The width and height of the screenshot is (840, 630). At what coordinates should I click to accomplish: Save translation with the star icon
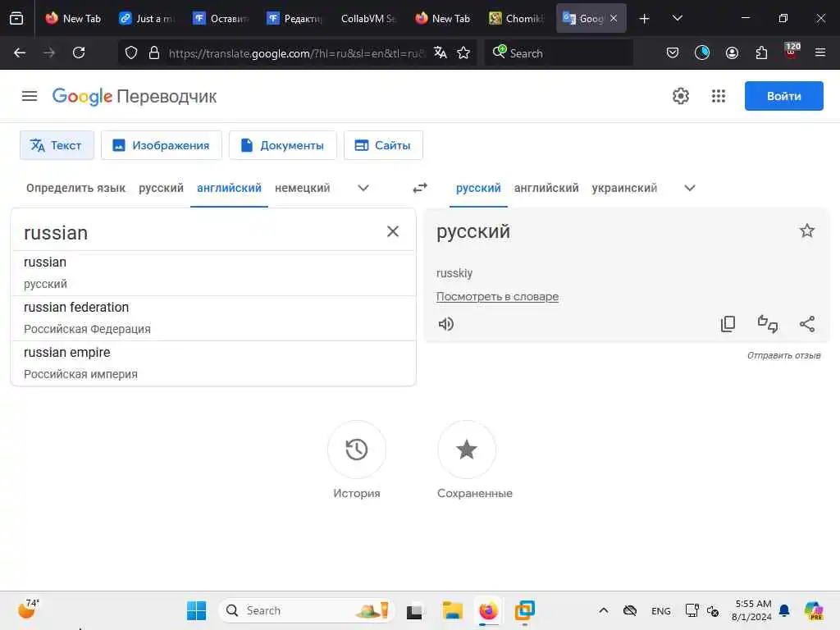807,231
